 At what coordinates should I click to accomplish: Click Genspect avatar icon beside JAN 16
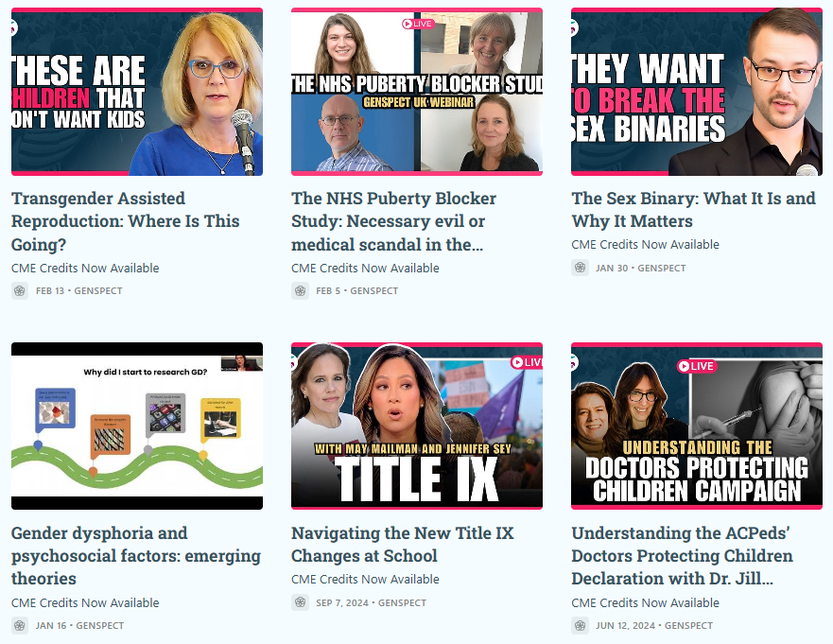pyautogui.click(x=20, y=625)
